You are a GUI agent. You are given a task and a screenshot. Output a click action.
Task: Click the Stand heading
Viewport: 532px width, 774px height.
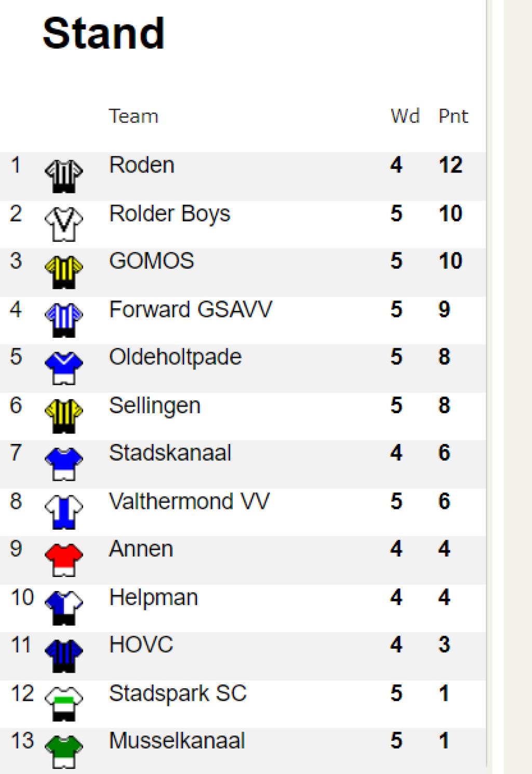click(x=104, y=33)
